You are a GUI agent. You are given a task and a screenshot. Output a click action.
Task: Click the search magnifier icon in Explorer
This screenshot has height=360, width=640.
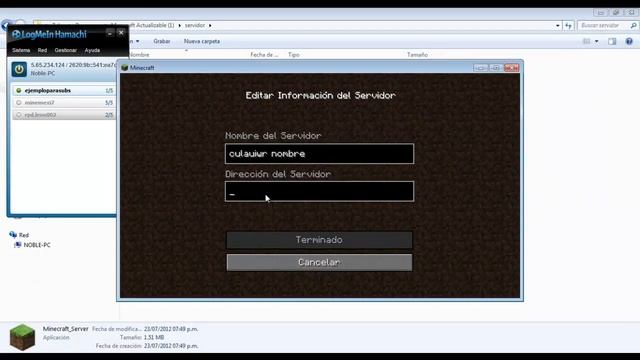[x=633, y=25]
